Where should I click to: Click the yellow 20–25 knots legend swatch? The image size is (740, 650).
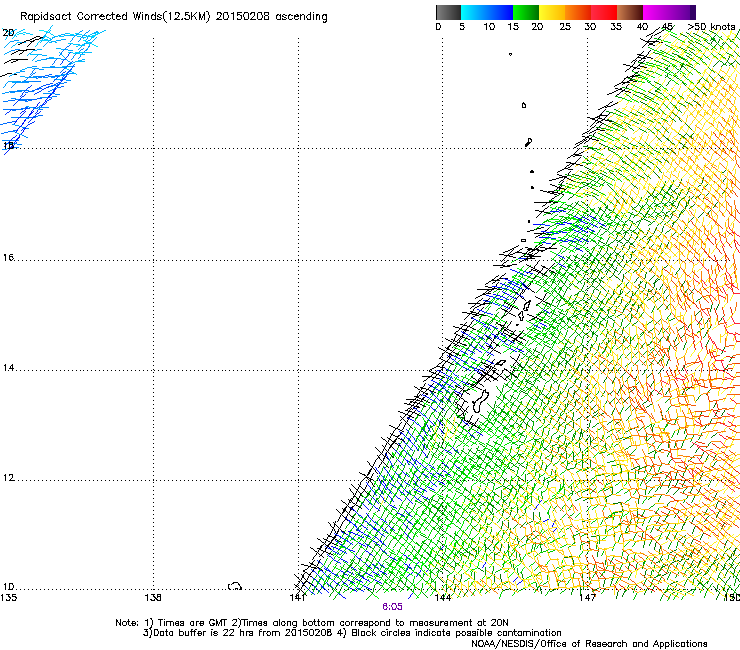pyautogui.click(x=552, y=12)
